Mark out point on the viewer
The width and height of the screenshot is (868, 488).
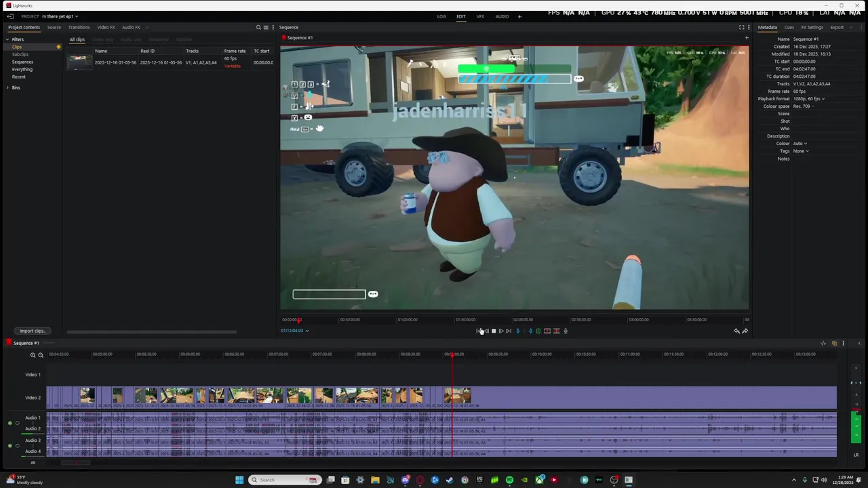530,331
